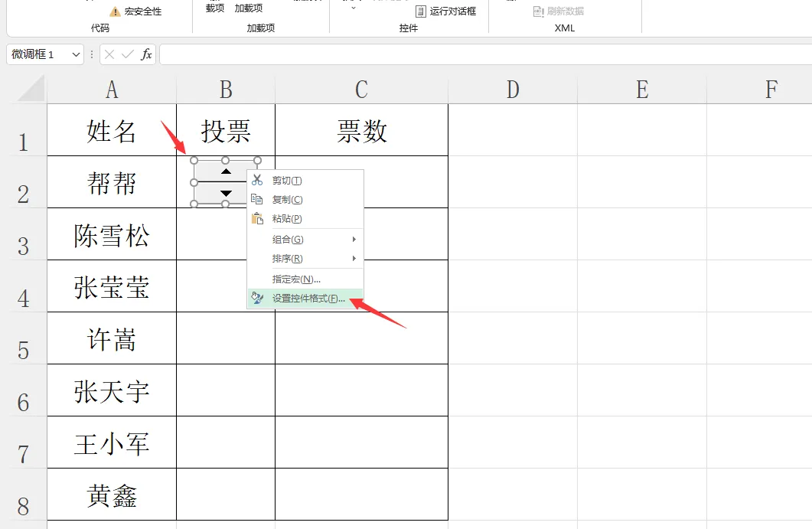Choose Format Control (设置控件格式) menu item
812x529 pixels.
tap(305, 299)
